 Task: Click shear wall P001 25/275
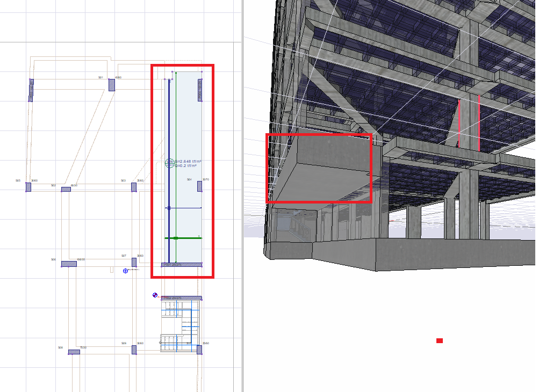(182, 264)
